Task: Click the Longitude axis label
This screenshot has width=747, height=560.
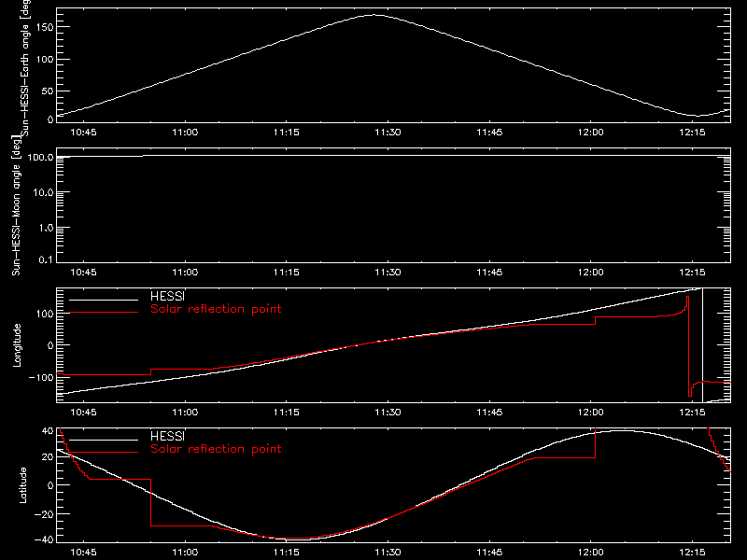Action: (17, 345)
